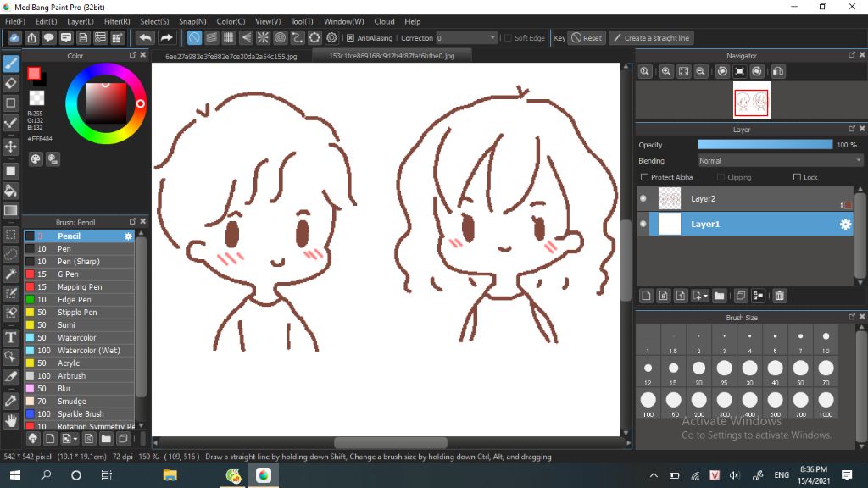Open the Layer menu
Screen dimensions: 868x488
point(81,21)
